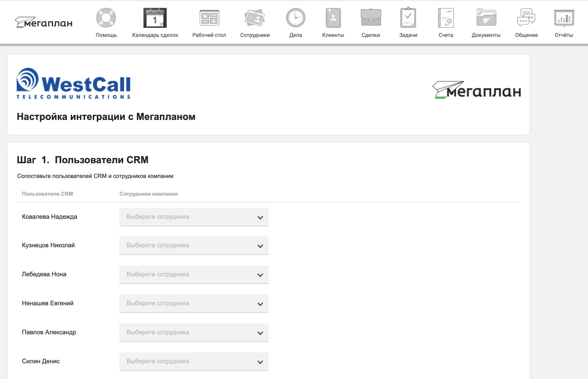The image size is (588, 379).
Task: Open the Отчёты chart board icon
Action: (x=564, y=18)
